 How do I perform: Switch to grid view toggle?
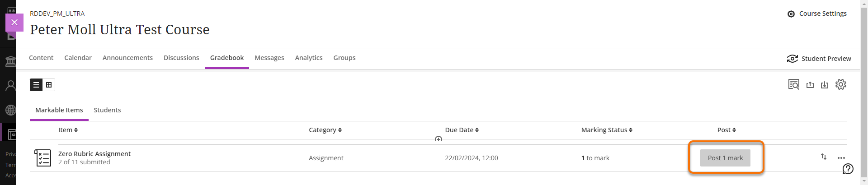(x=49, y=85)
